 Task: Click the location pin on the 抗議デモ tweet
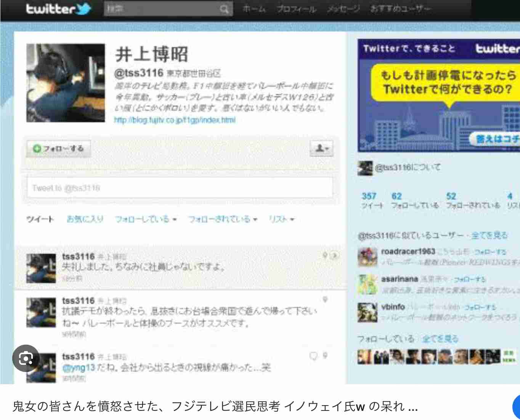point(325,300)
